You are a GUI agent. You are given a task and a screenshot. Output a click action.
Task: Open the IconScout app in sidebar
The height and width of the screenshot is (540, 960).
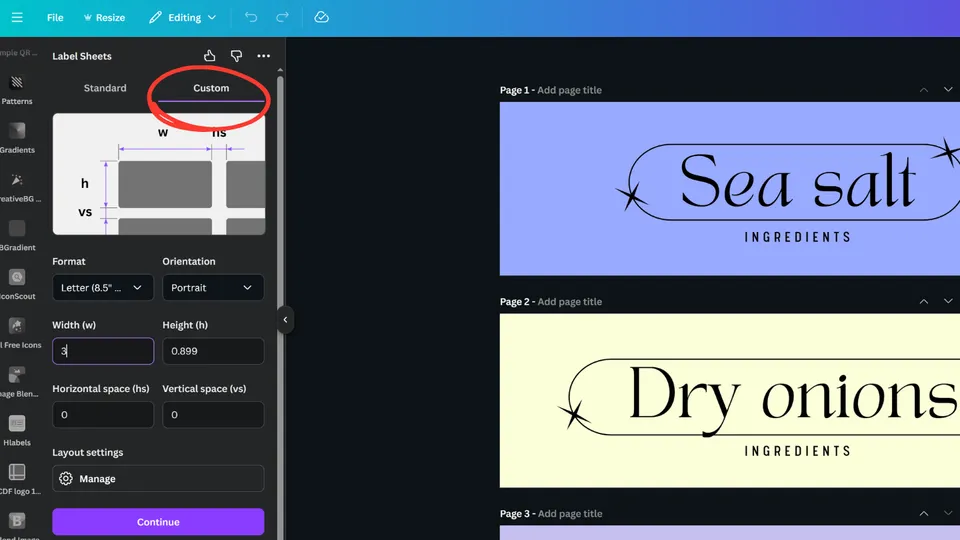click(x=17, y=284)
